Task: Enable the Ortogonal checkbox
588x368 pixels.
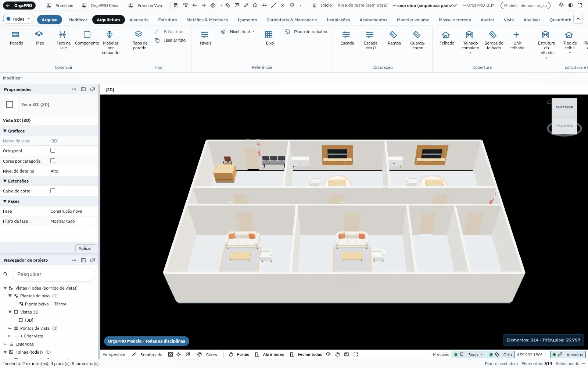Action: coord(53,151)
